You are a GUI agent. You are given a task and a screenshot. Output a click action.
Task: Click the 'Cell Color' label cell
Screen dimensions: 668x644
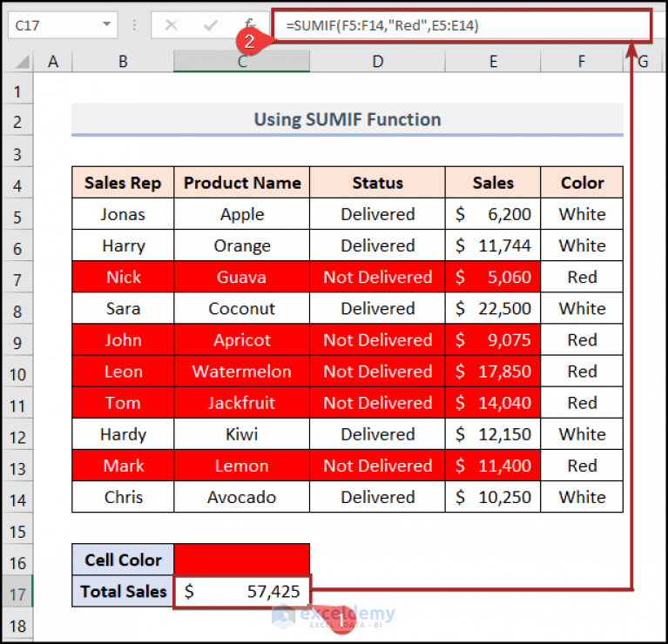pyautogui.click(x=123, y=560)
